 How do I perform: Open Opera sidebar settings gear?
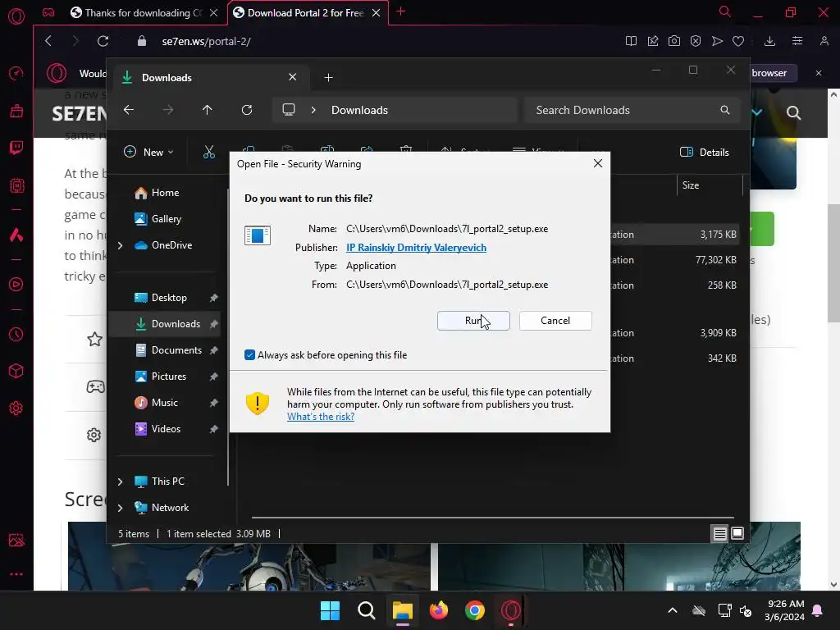pos(16,409)
